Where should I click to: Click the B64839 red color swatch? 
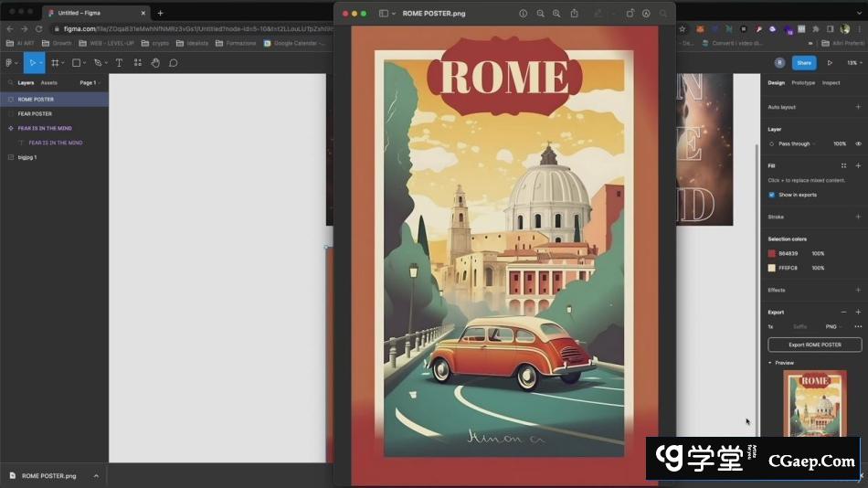click(772, 253)
